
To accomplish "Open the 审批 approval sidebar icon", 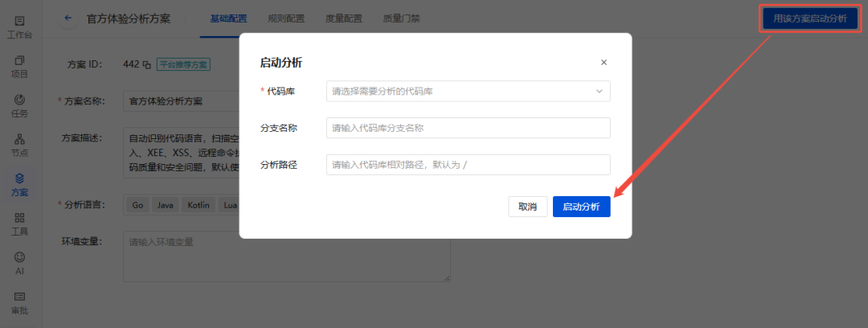I will click(19, 303).
